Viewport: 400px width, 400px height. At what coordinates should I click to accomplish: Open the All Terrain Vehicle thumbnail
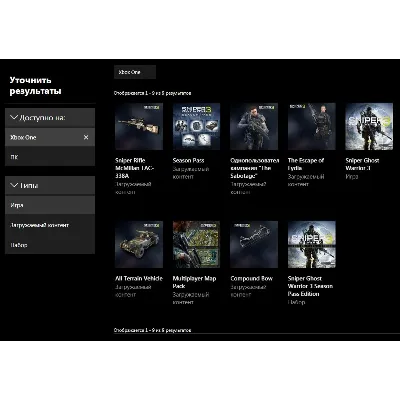pyautogui.click(x=139, y=244)
